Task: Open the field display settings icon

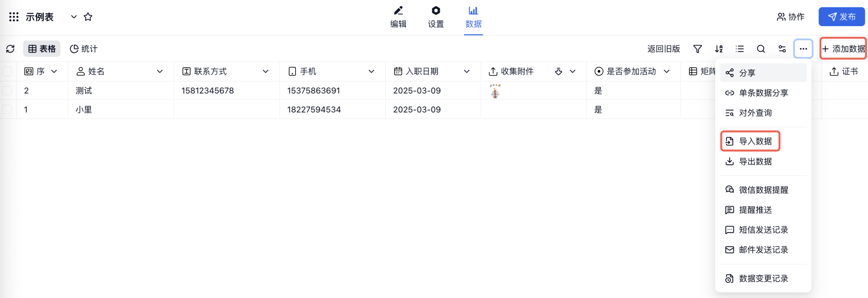Action: point(782,49)
